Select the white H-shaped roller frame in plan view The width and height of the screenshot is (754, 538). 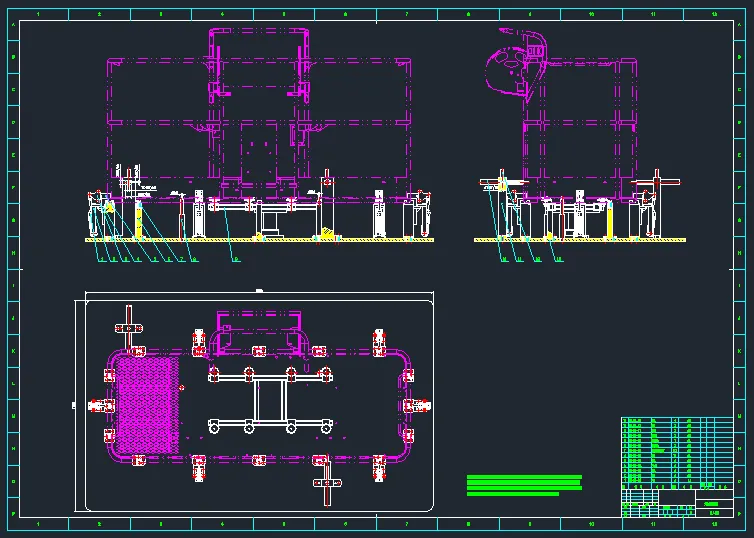click(270, 400)
